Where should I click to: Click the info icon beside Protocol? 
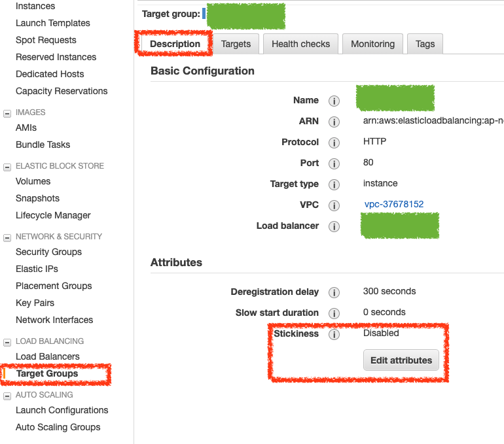[x=334, y=143]
